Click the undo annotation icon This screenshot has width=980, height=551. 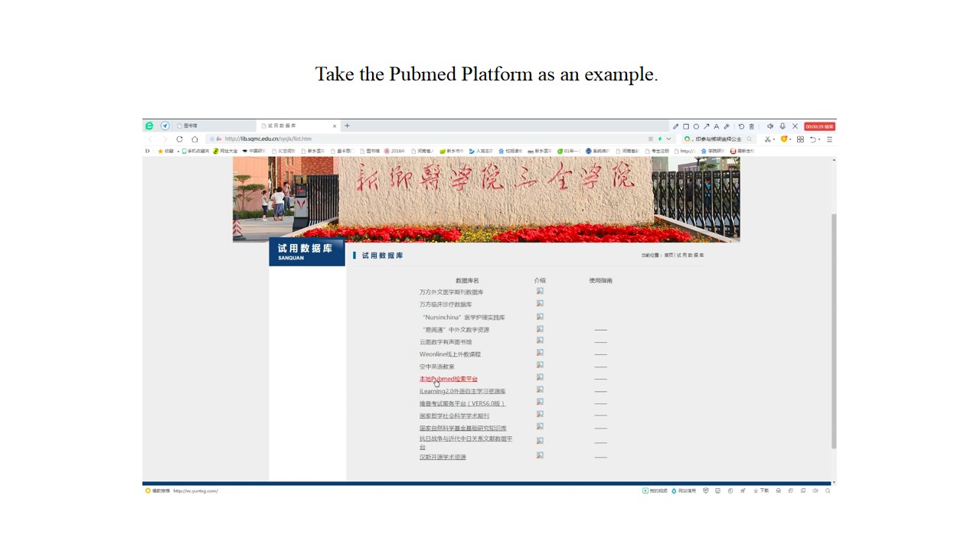point(741,126)
